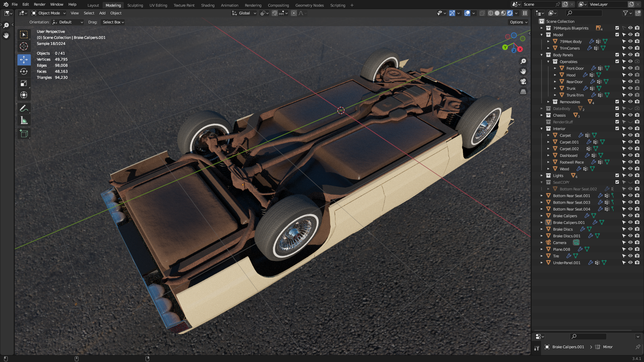Switch to the Shading workspace tab

pyautogui.click(x=208, y=5)
